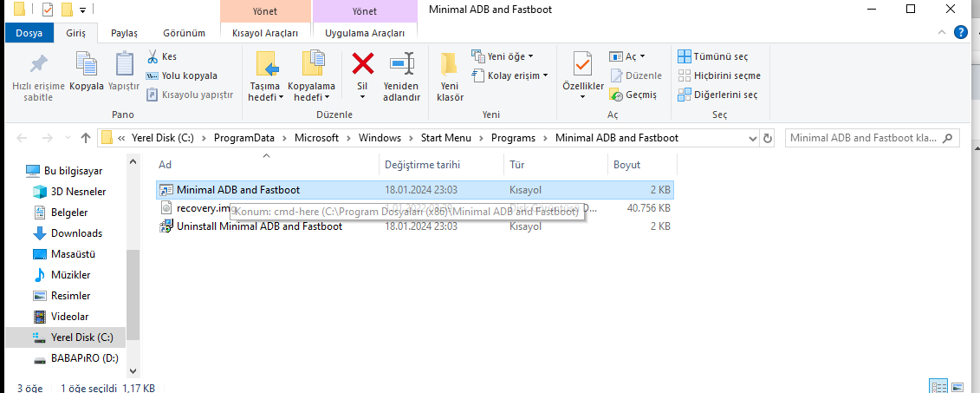Click Yolu kopyala
The image size is (980, 393).
pos(181,75)
